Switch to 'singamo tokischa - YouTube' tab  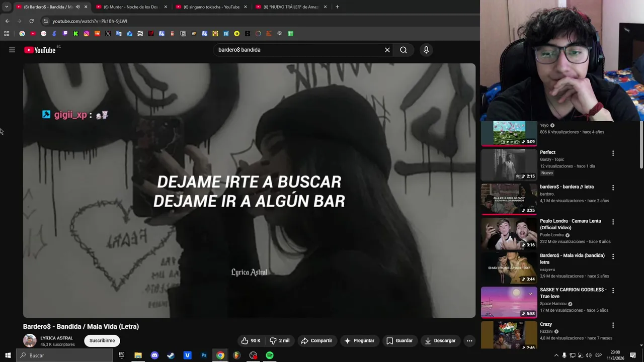pos(211,7)
